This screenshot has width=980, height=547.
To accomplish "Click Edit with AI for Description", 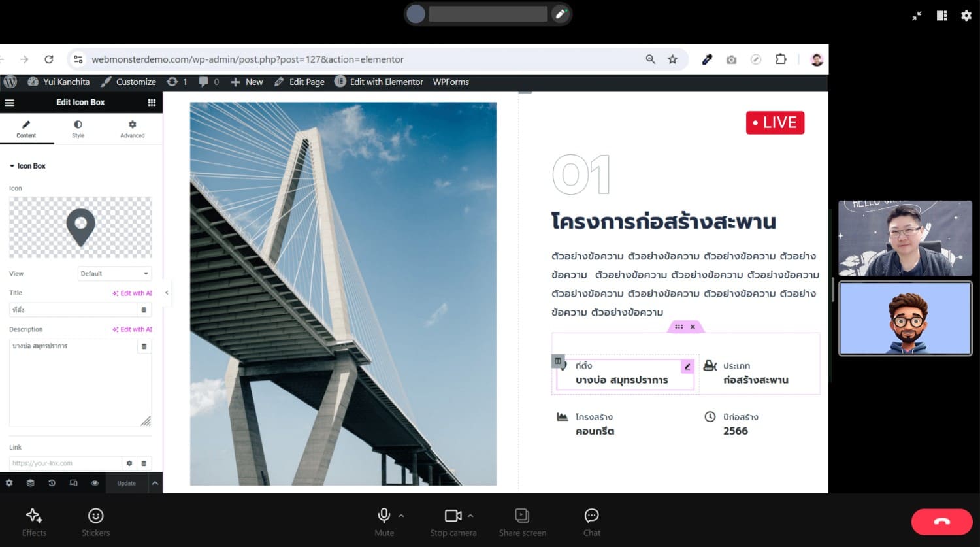I will (132, 329).
